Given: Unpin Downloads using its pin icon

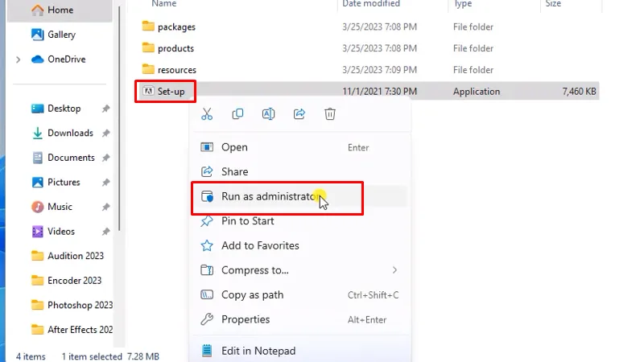Looking at the screenshot, I should (x=106, y=133).
